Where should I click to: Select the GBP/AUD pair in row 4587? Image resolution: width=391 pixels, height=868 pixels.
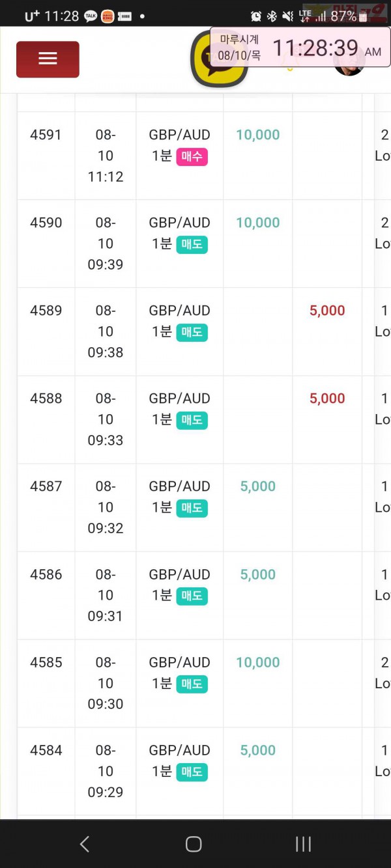coord(179,486)
